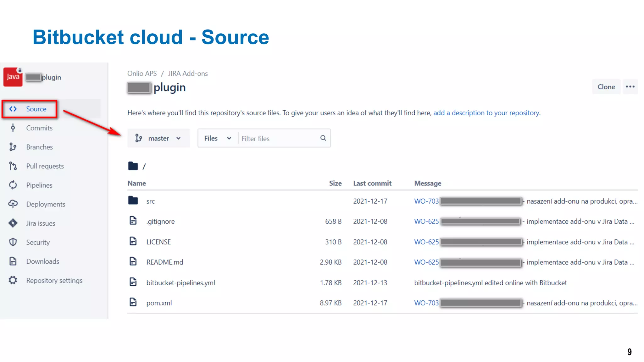Click the LICENSE file icon

point(133,241)
